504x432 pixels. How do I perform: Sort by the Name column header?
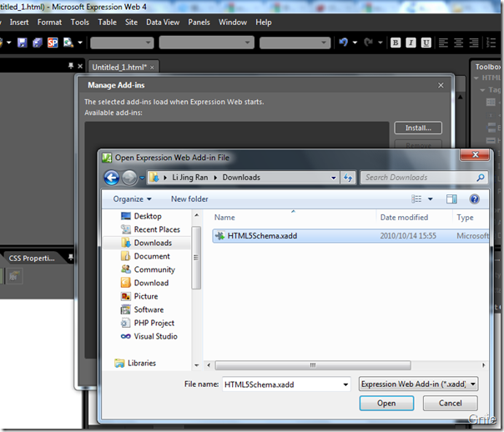(x=224, y=218)
